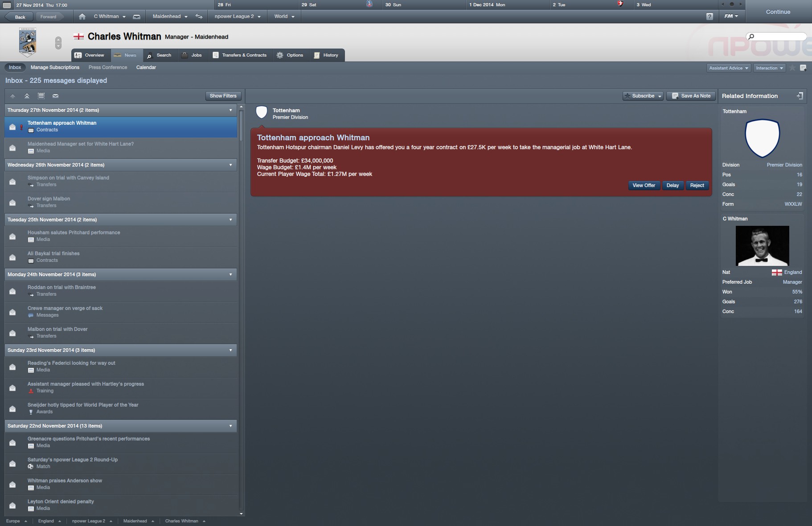Open the manager inbox tray icon
The height and width of the screenshot is (526, 812).
137,16
